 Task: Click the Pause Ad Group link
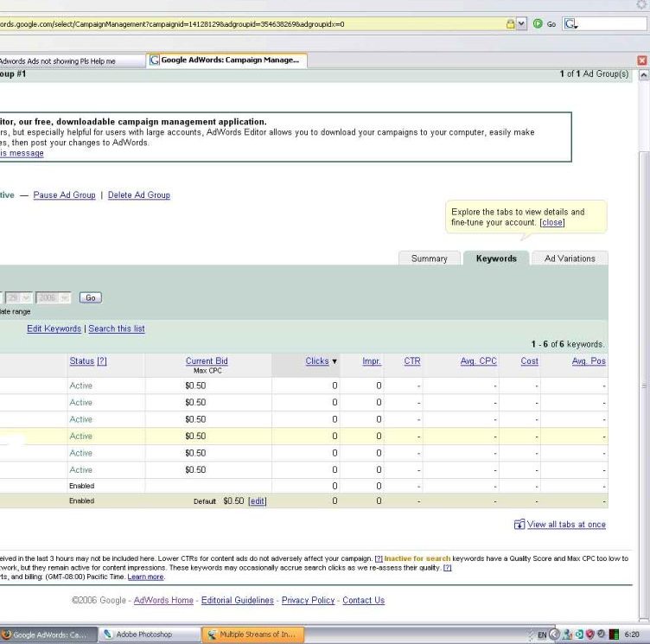click(x=64, y=194)
